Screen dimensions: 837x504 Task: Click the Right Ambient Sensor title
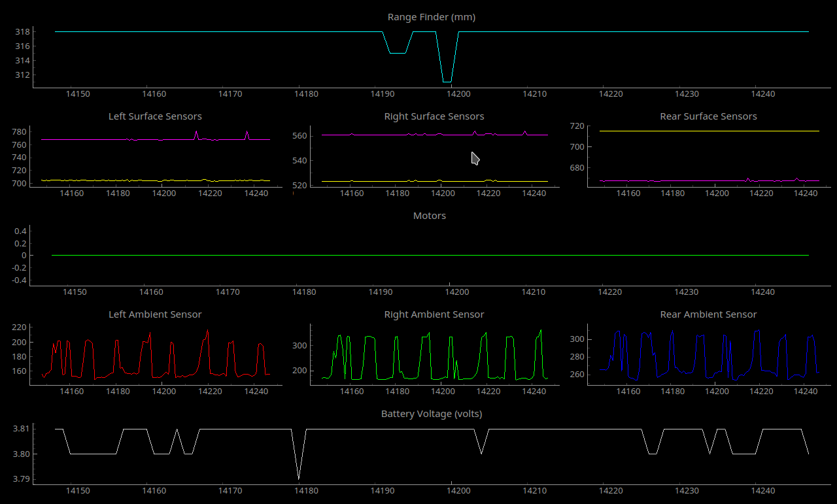434,314
